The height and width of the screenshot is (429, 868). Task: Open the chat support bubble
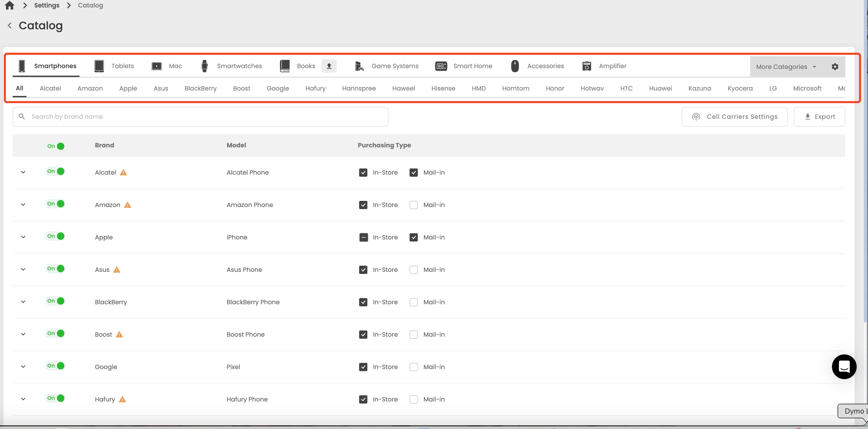click(x=844, y=367)
